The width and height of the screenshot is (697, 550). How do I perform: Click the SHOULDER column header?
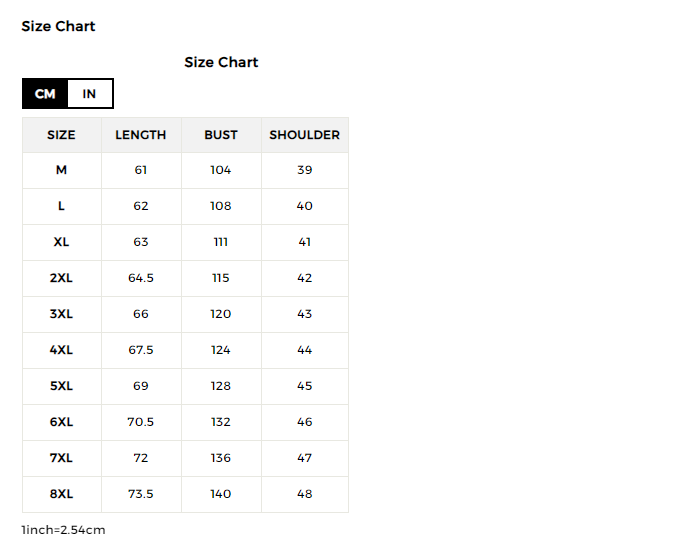pos(304,135)
